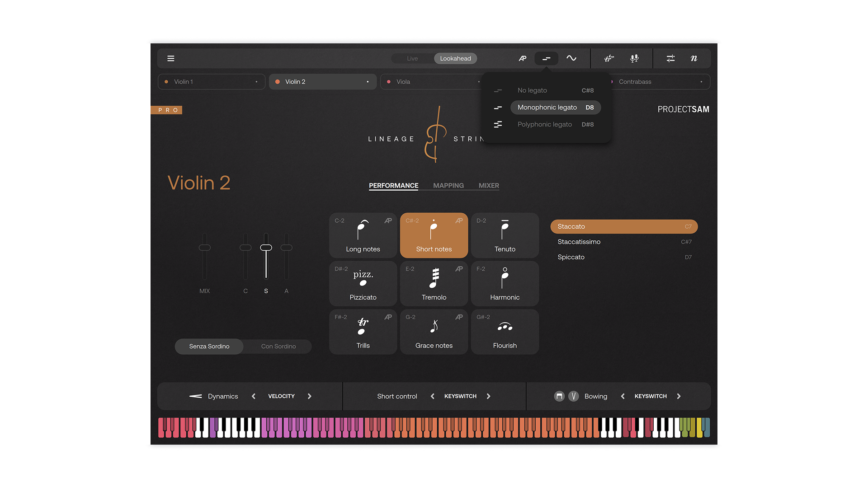Click the C microphone fader handle

pos(245,248)
